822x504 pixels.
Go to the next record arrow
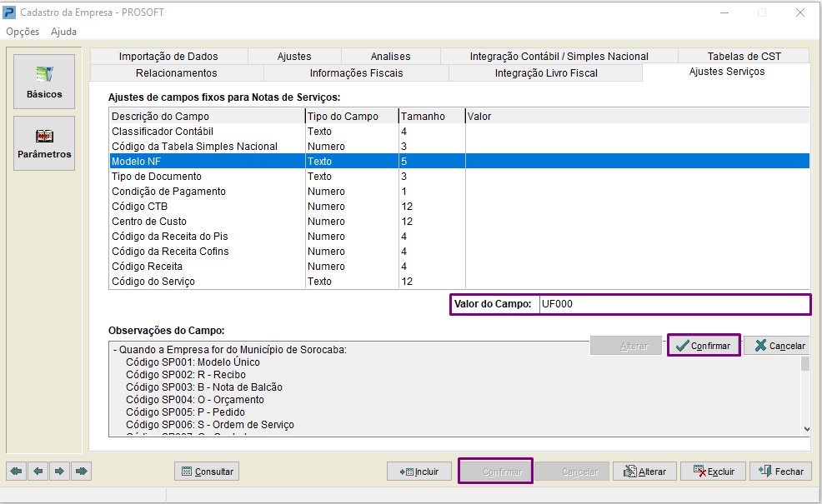[59, 472]
